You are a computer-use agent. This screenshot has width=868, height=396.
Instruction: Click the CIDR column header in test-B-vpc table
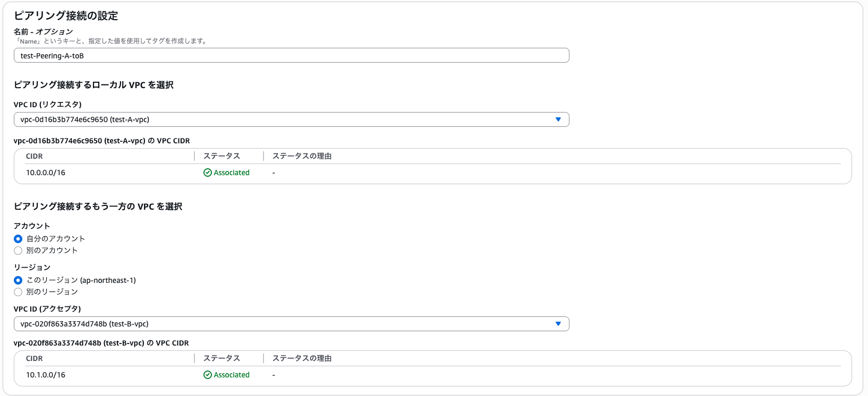tap(35, 358)
